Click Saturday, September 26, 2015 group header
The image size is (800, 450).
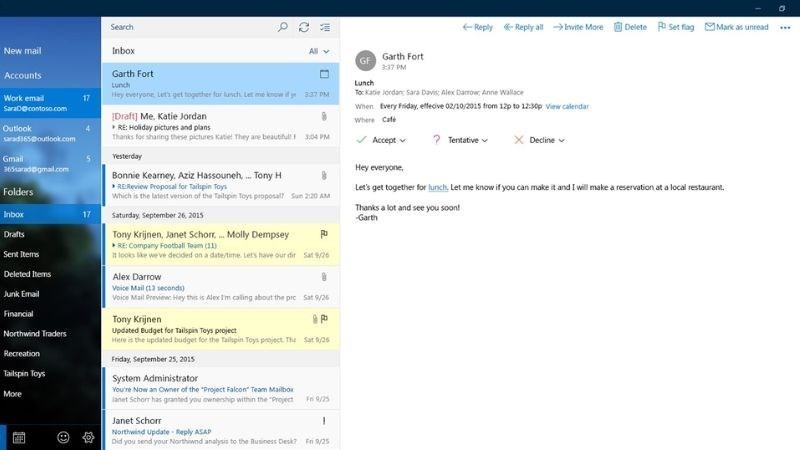click(220, 215)
